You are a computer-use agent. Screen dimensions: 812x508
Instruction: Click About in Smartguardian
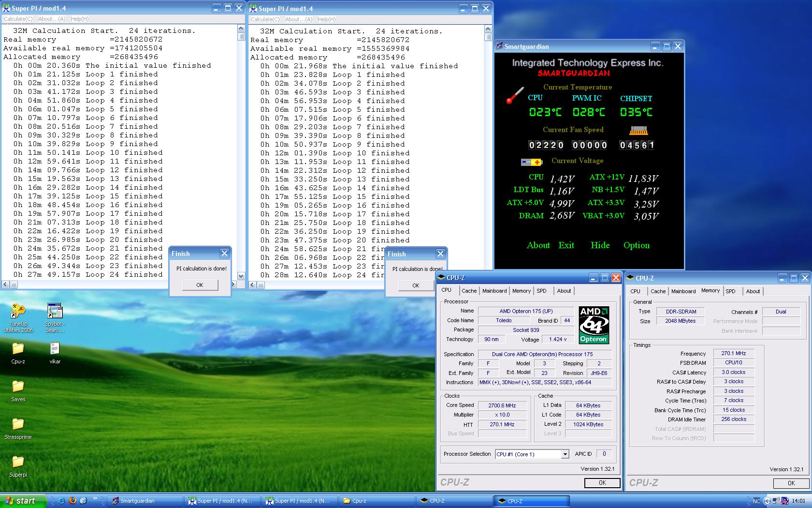click(x=538, y=245)
